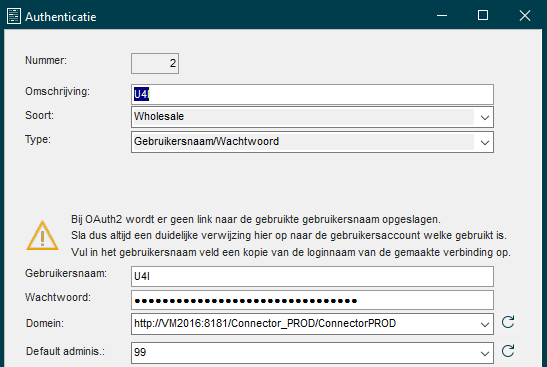
Task: Click the yellow warning triangle icon
Action: 42,235
